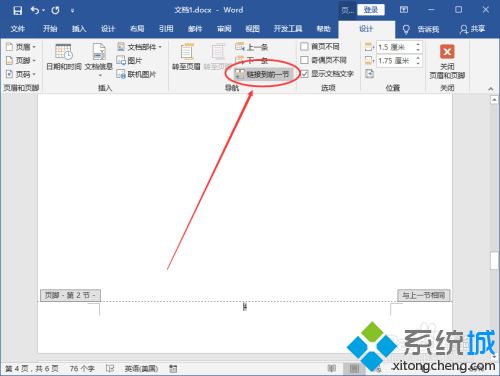Close header and footer with 关闭页眉和页脚

[x=447, y=62]
